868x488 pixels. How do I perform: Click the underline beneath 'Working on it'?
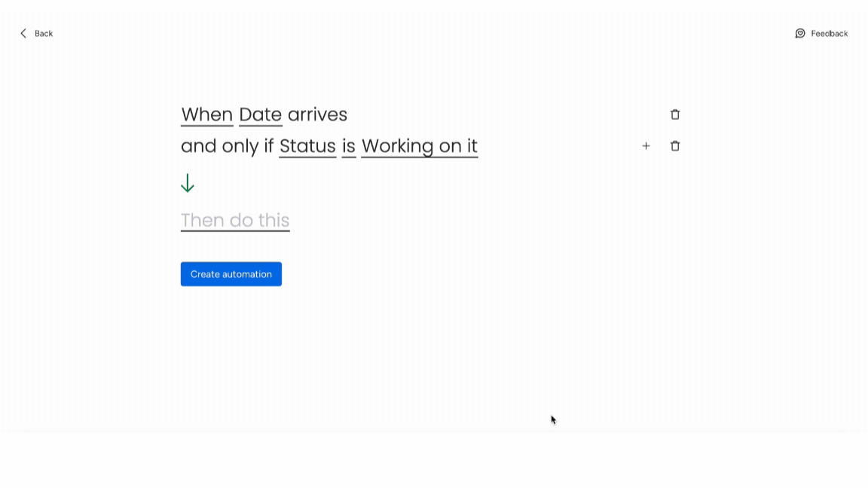click(420, 157)
